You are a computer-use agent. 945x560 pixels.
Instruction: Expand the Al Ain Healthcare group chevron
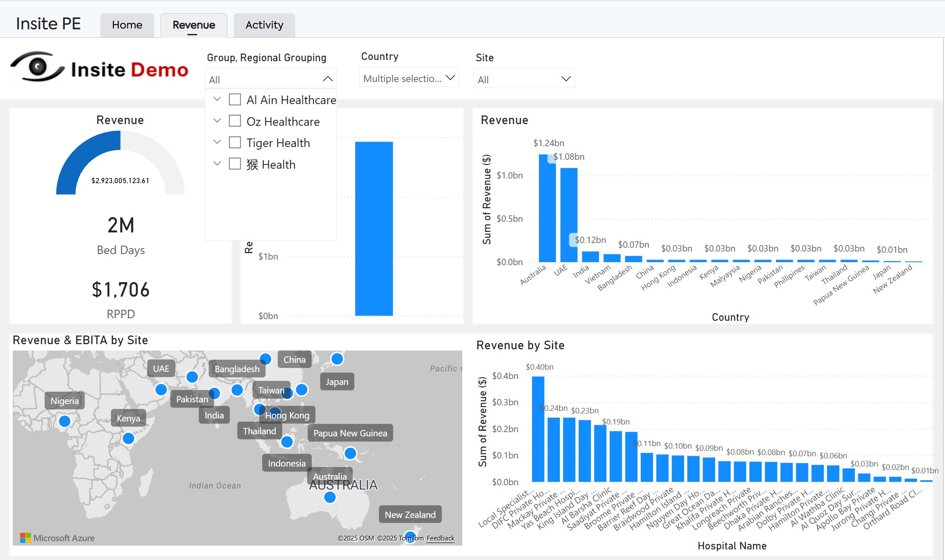(217, 99)
